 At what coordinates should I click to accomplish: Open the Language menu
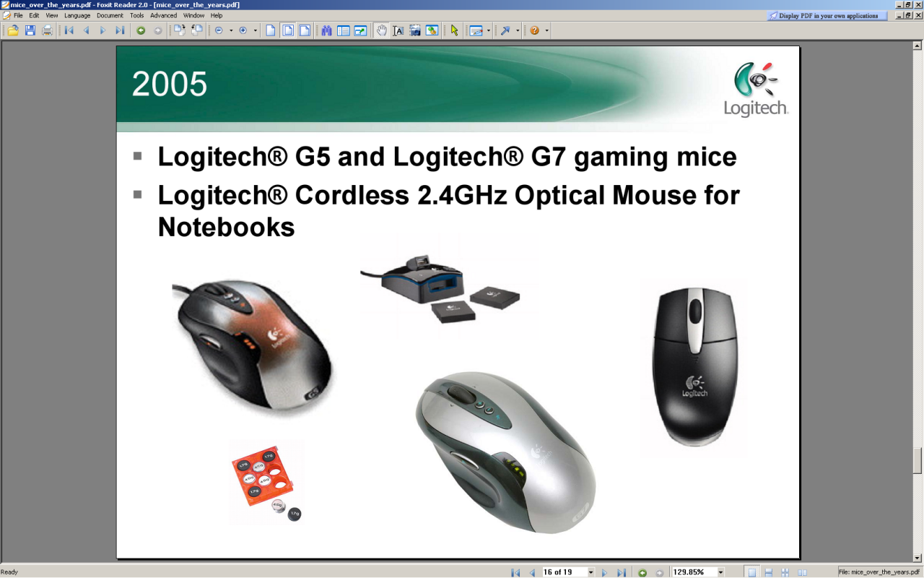tap(77, 15)
